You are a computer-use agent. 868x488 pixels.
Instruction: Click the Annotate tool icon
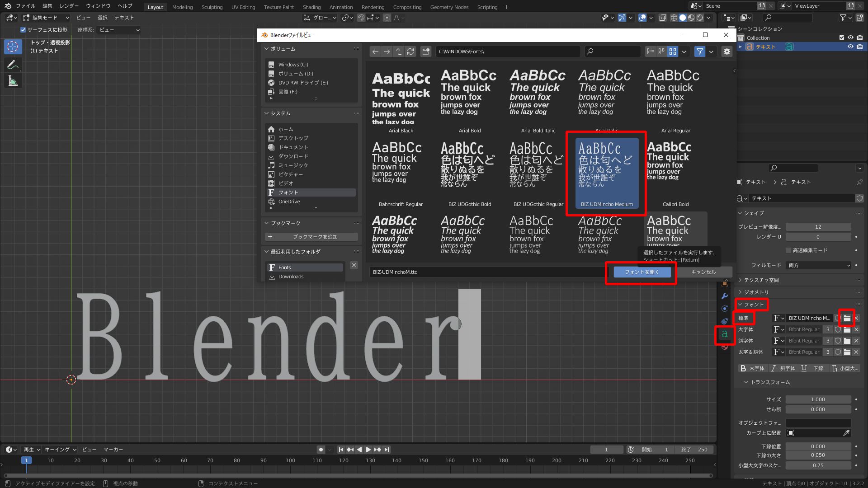click(x=13, y=65)
